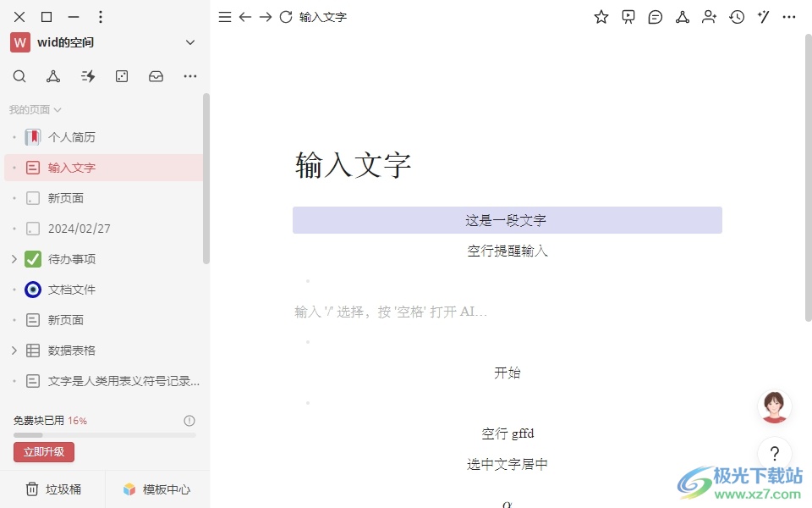Expand the 数据表格 tree arrow
The height and width of the screenshot is (508, 812).
(x=14, y=351)
